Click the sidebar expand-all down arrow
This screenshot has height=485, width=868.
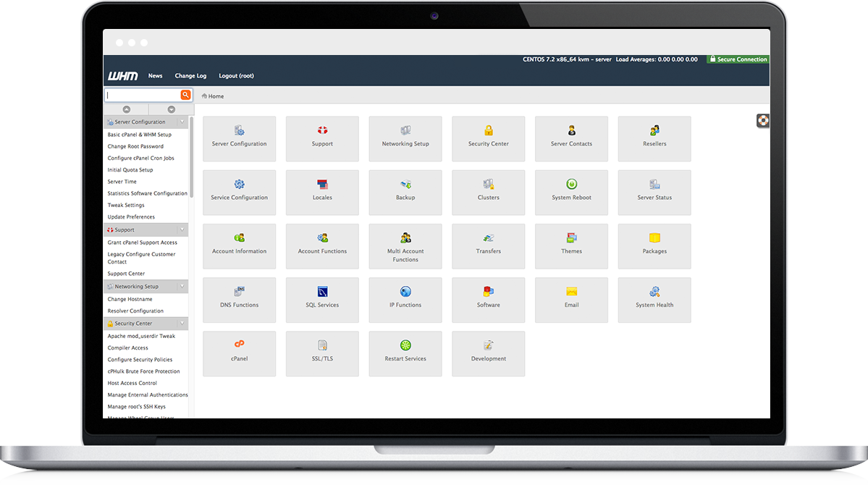(x=172, y=109)
